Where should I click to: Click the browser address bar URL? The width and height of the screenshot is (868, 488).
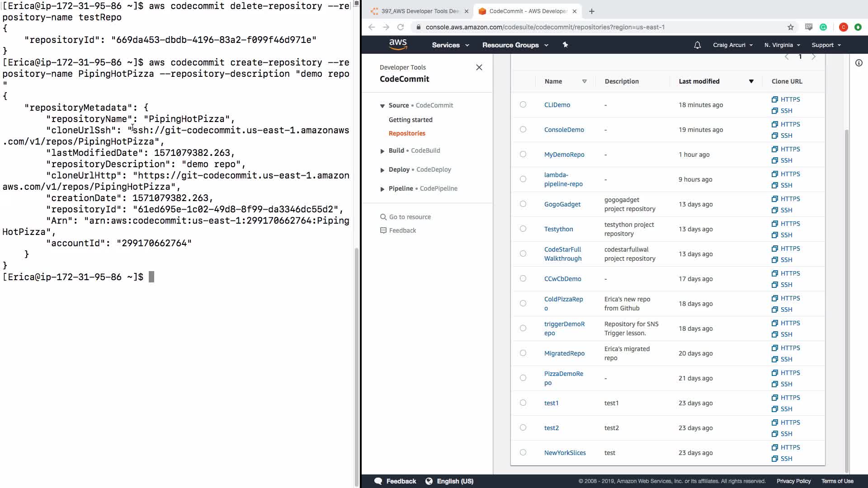pyautogui.click(x=545, y=27)
